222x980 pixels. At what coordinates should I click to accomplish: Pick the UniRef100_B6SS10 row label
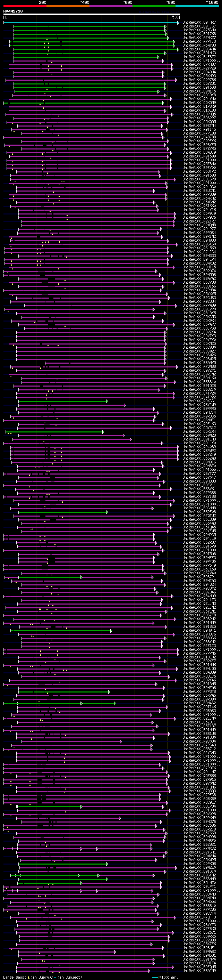coord(199,382)
